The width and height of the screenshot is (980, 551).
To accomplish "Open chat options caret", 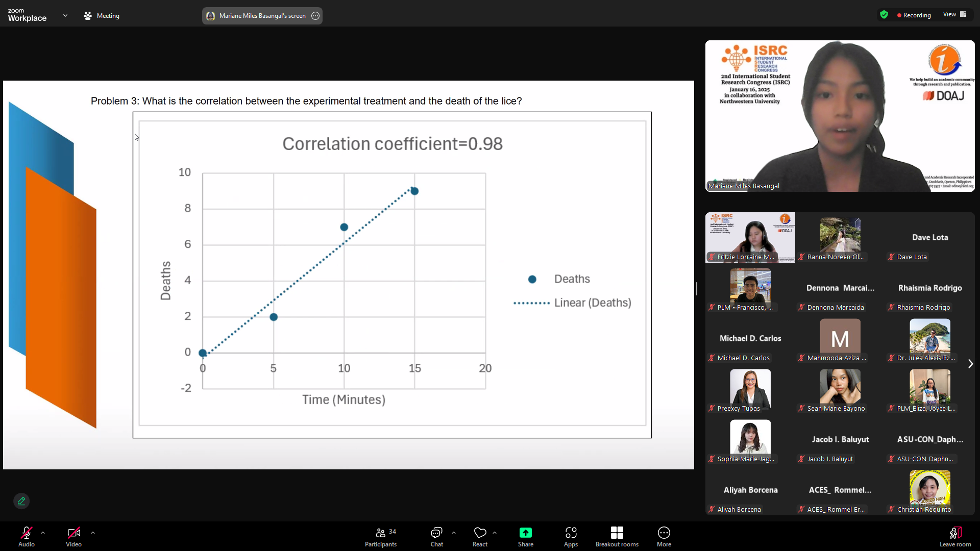I will click(454, 533).
